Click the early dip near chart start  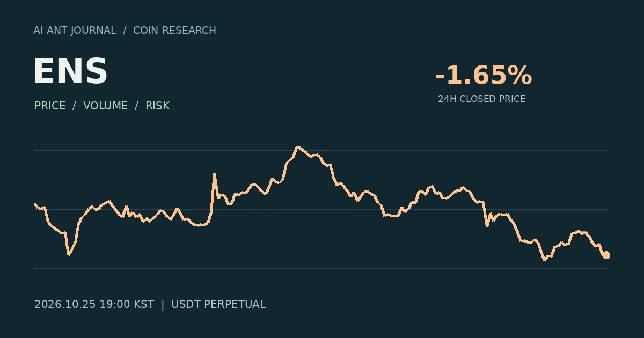pyautogui.click(x=68, y=254)
